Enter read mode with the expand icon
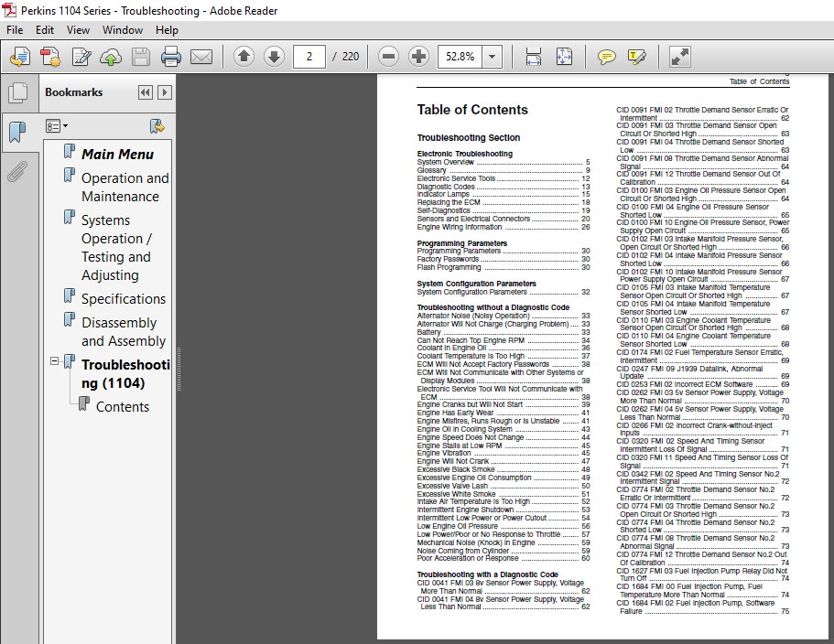 tap(680, 57)
